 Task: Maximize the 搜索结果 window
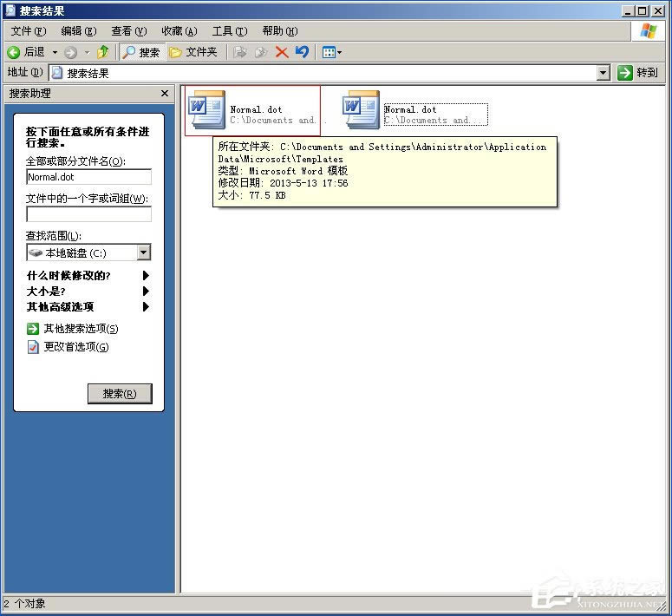(643, 10)
